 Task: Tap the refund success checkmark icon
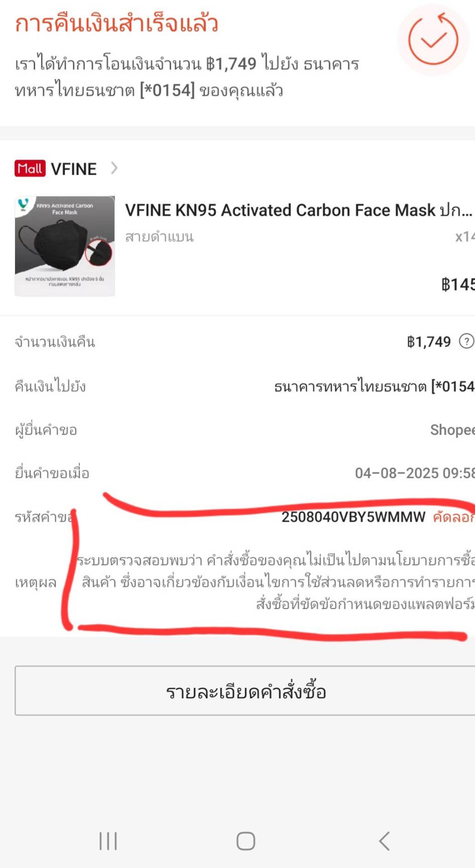(433, 40)
